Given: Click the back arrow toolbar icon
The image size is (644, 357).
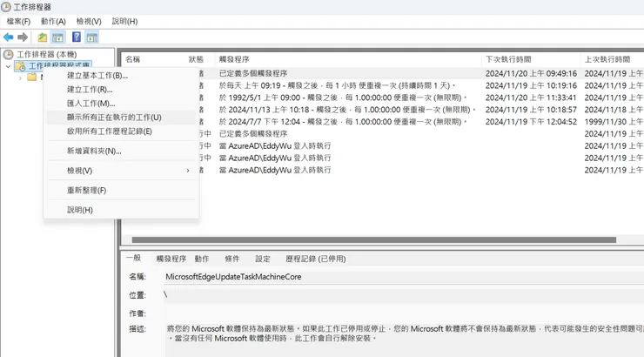Looking at the screenshot, I should point(8,37).
